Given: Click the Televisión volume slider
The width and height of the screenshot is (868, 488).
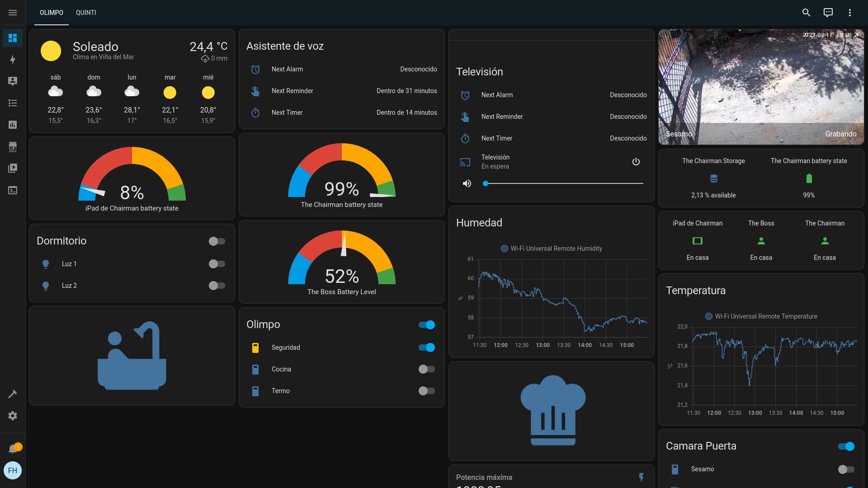Looking at the screenshot, I should point(564,183).
